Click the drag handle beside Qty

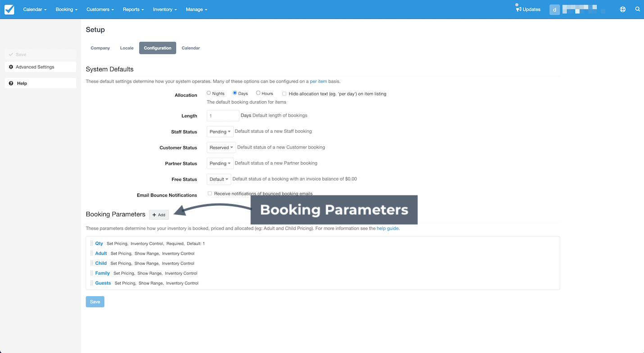click(x=91, y=244)
